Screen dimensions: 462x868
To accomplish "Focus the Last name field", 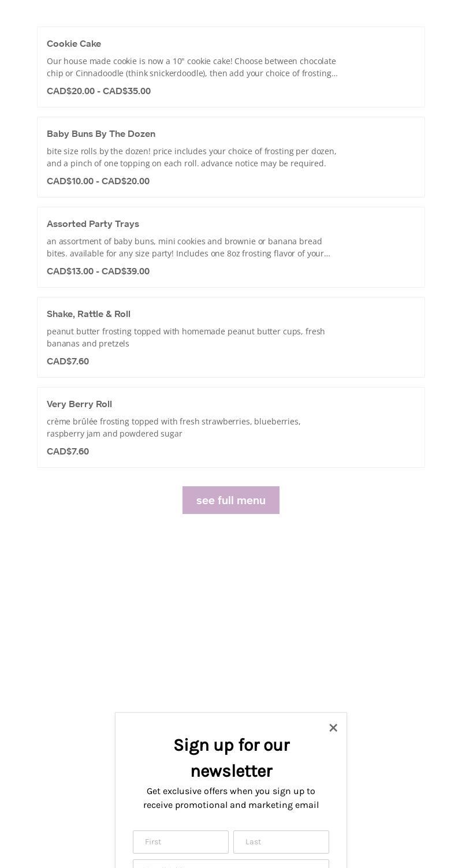I will 281,842.
